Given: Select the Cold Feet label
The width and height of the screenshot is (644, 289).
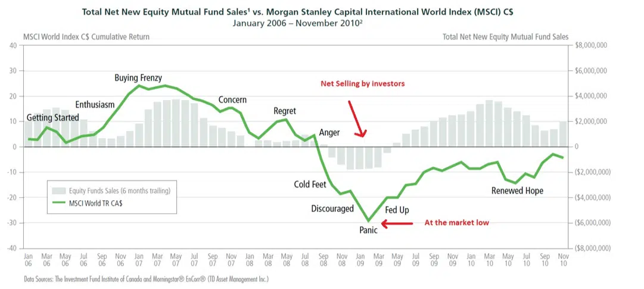Looking at the screenshot, I should point(310,184).
